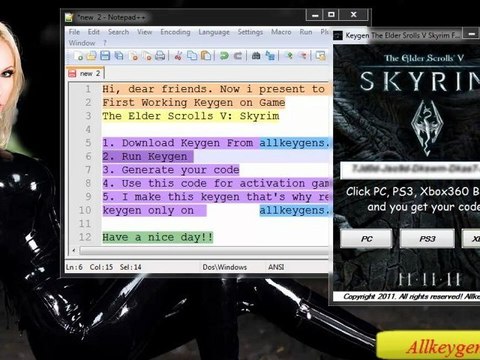
Task: Open the Edit menu
Action: [94, 32]
